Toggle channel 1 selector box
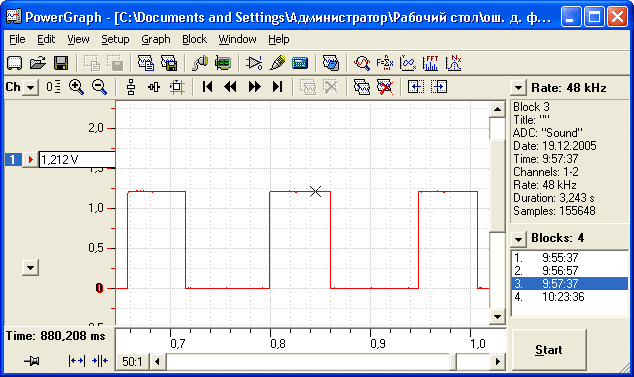Screen dimensions: 634x377 13,159
